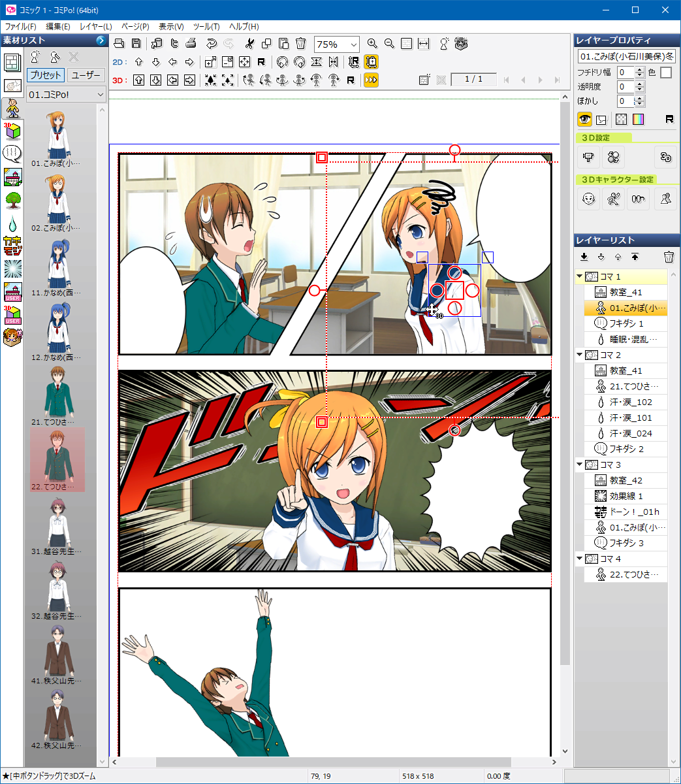Click the フチドリ border color swatch
681x784 pixels.
tap(665, 73)
